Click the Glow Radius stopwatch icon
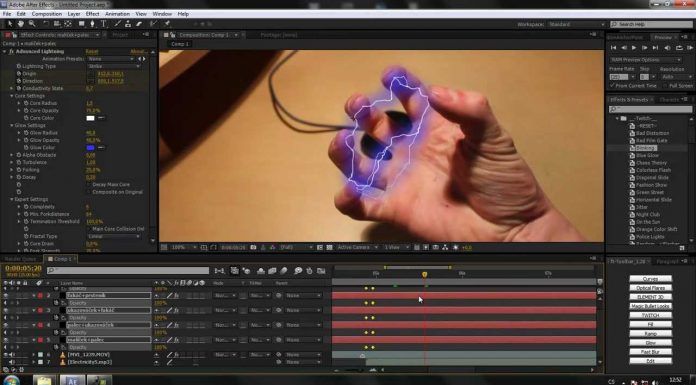Screen dimensions: 696x385 26,133
